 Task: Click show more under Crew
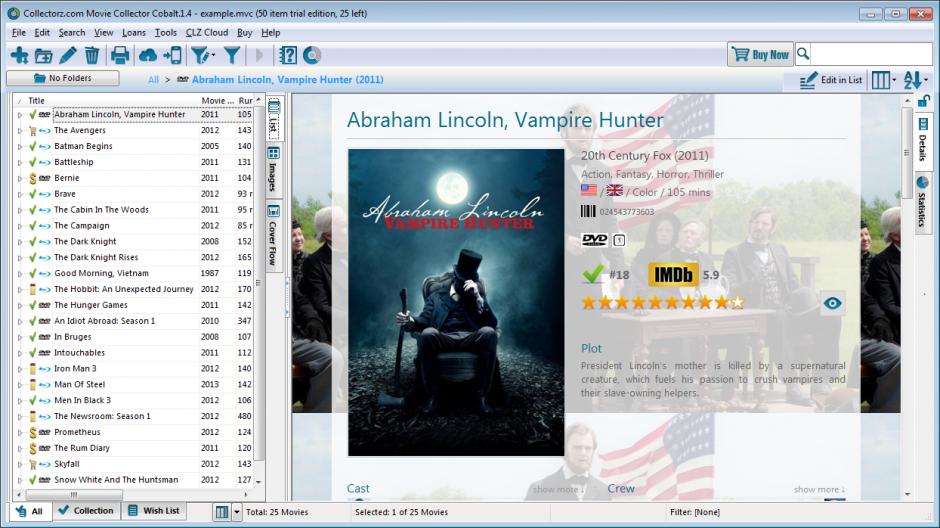(819, 490)
